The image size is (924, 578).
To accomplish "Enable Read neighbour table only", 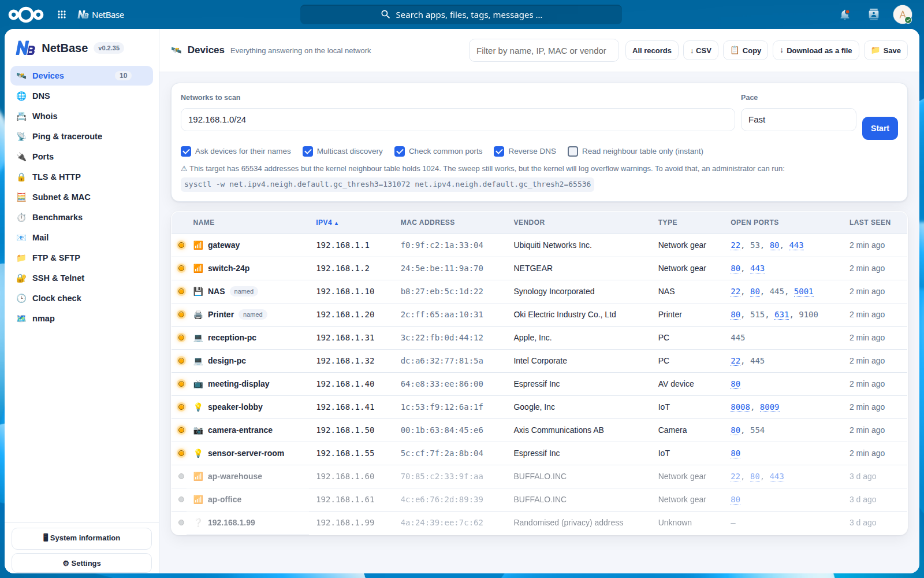I will coord(573,151).
